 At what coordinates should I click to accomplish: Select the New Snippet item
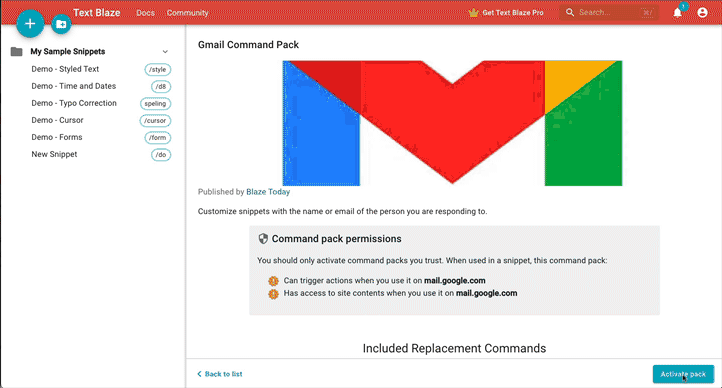[x=54, y=154]
